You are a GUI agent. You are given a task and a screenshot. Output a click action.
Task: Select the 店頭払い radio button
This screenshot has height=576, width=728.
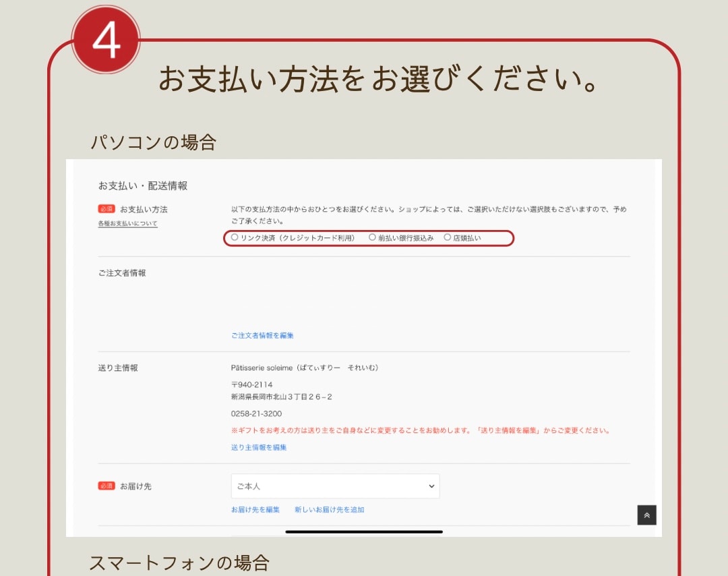pyautogui.click(x=447, y=237)
